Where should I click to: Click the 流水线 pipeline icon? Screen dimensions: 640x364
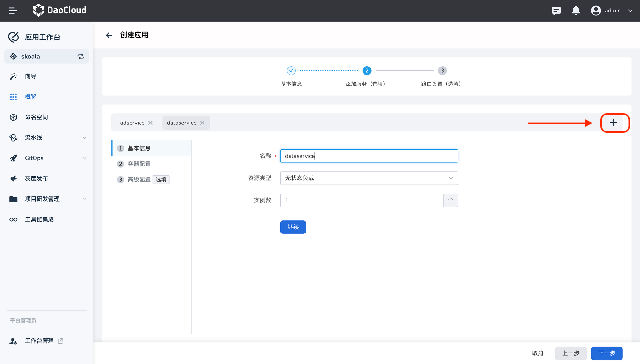pos(13,138)
